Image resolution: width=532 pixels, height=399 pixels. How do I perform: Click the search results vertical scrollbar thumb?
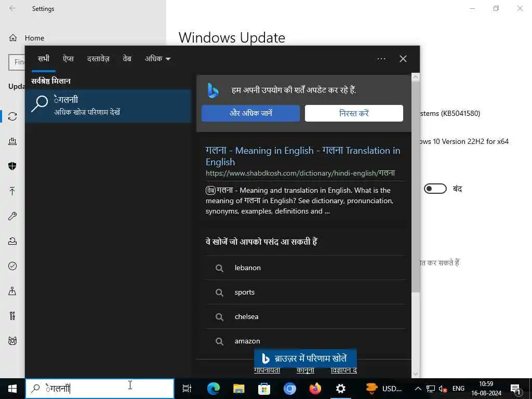(x=415, y=187)
